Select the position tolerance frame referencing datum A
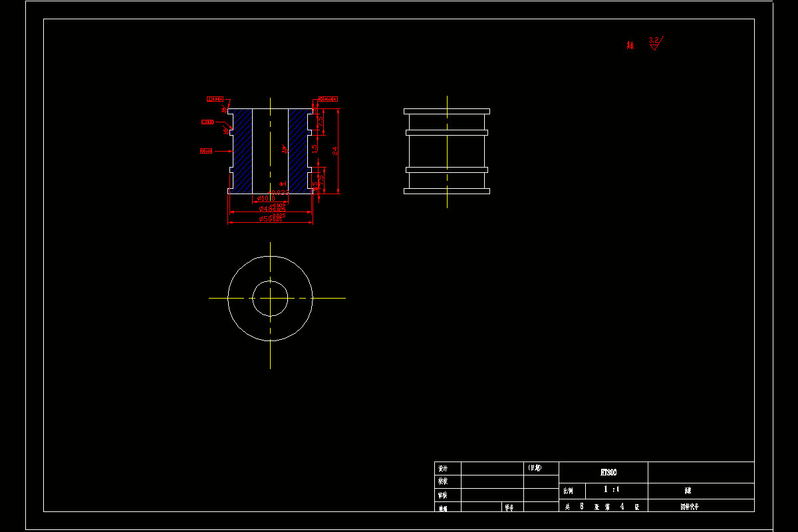The image size is (798, 532). pos(329,98)
